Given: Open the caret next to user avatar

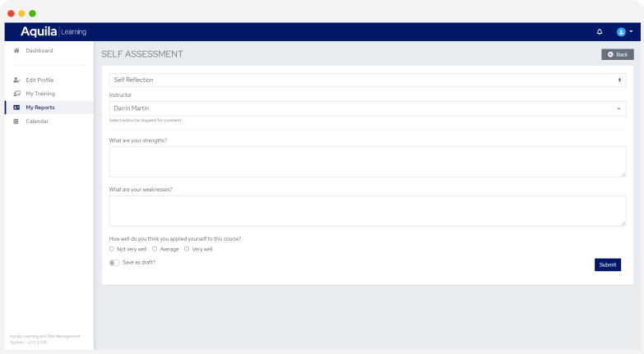Looking at the screenshot, I should (631, 32).
